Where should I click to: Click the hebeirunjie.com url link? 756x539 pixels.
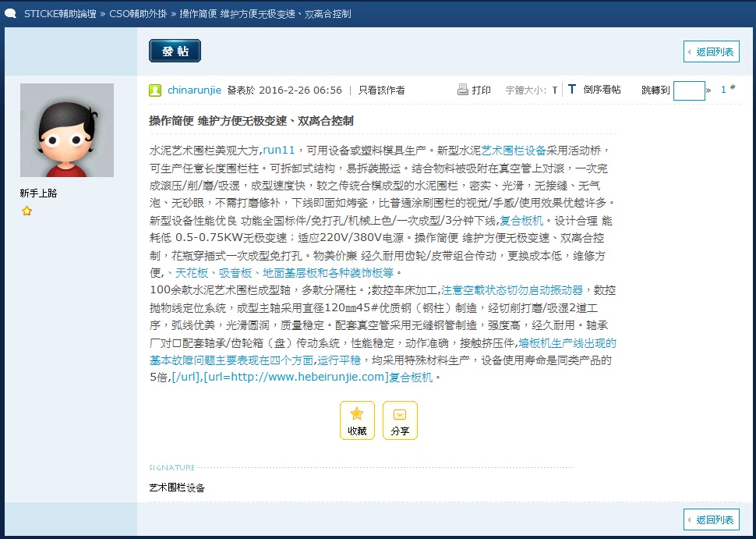tap(302, 377)
